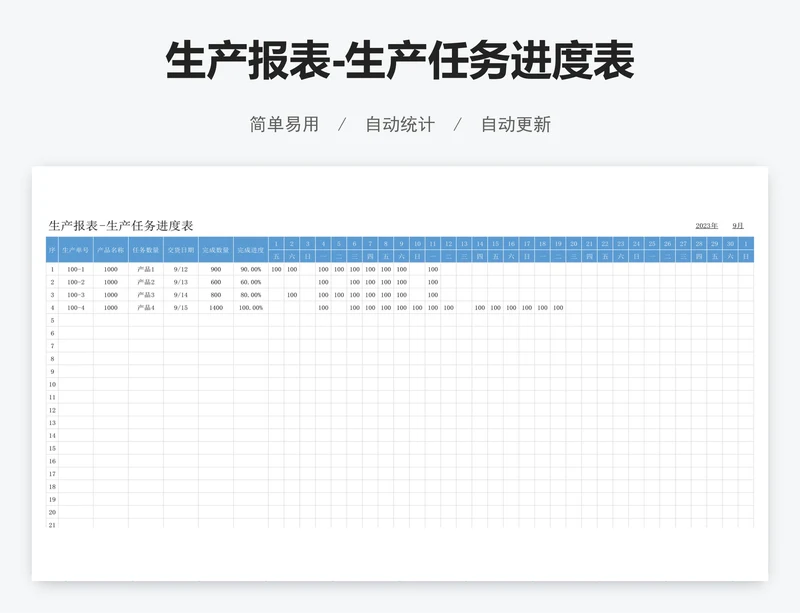Select order number cell 100-2
Screen dimensions: 800x613
click(x=76, y=282)
